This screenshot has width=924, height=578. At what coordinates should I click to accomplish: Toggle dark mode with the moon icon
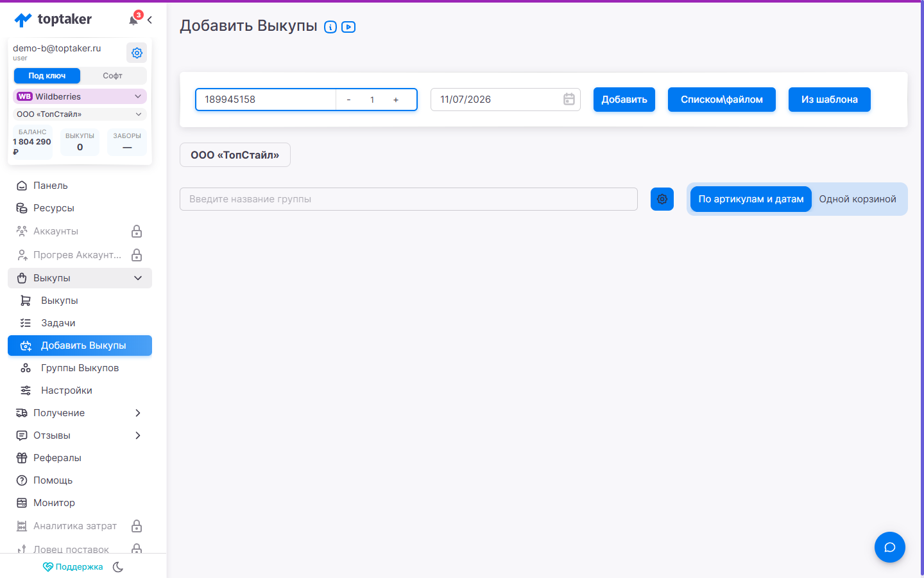pos(118,567)
